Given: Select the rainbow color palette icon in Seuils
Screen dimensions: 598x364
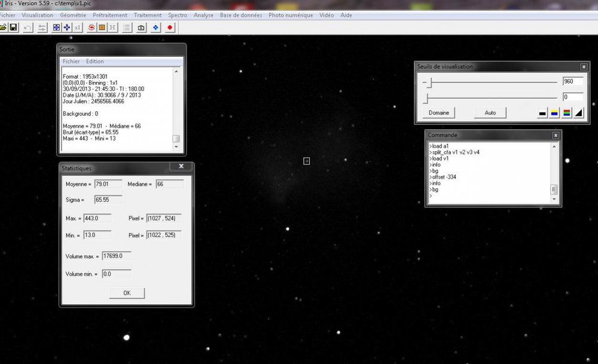Looking at the screenshot, I should pos(567,113).
